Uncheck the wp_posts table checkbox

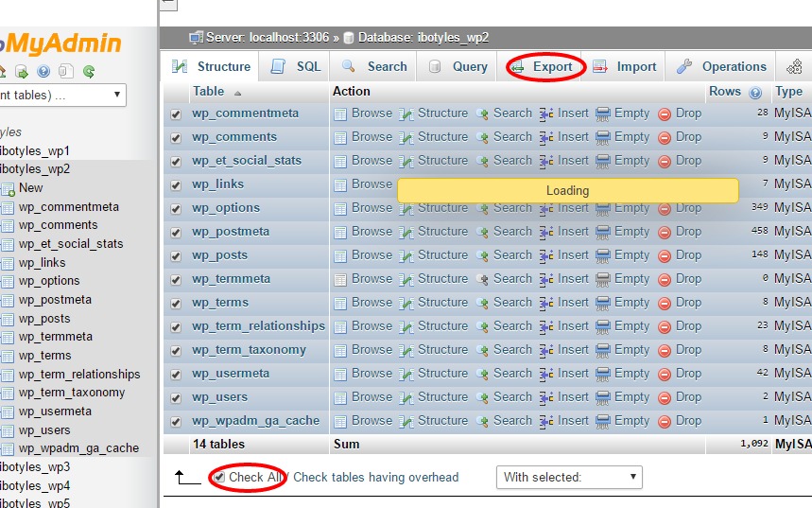point(176,256)
